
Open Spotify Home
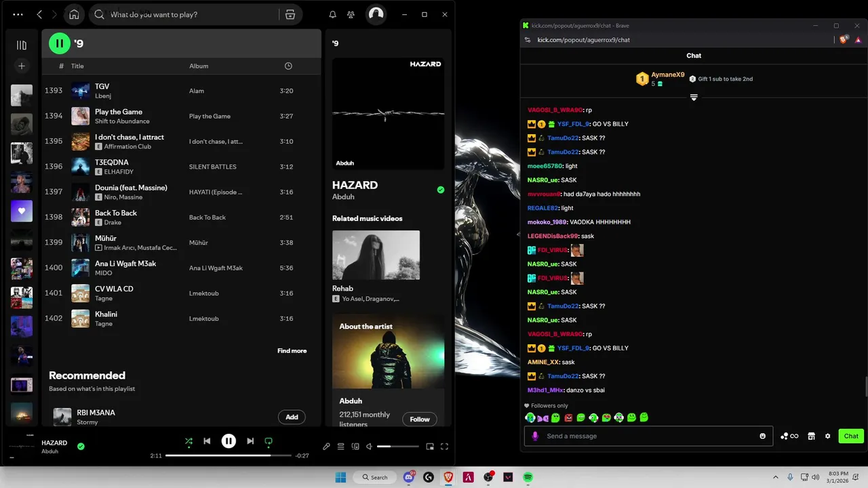(x=74, y=14)
